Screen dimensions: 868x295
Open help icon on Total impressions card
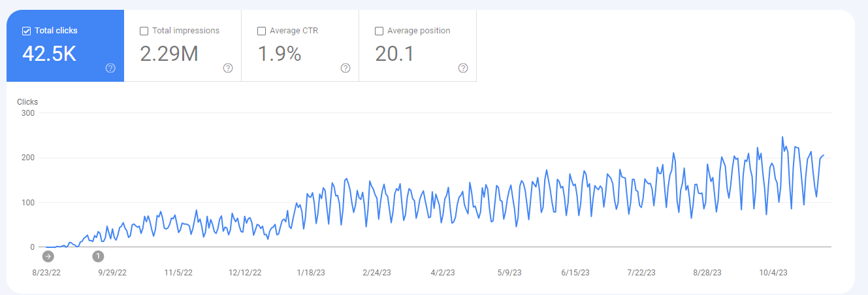pos(228,68)
